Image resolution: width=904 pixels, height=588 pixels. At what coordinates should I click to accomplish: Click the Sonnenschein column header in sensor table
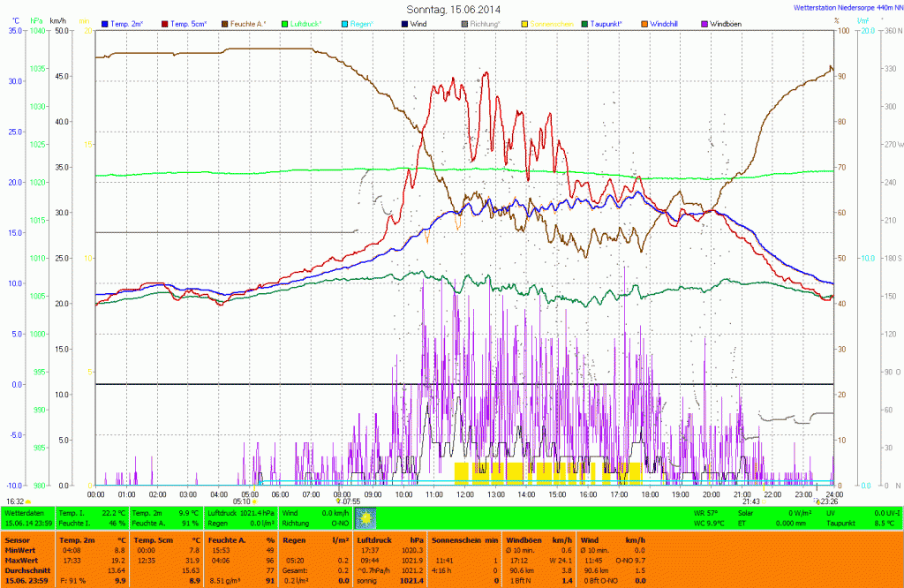pos(453,539)
